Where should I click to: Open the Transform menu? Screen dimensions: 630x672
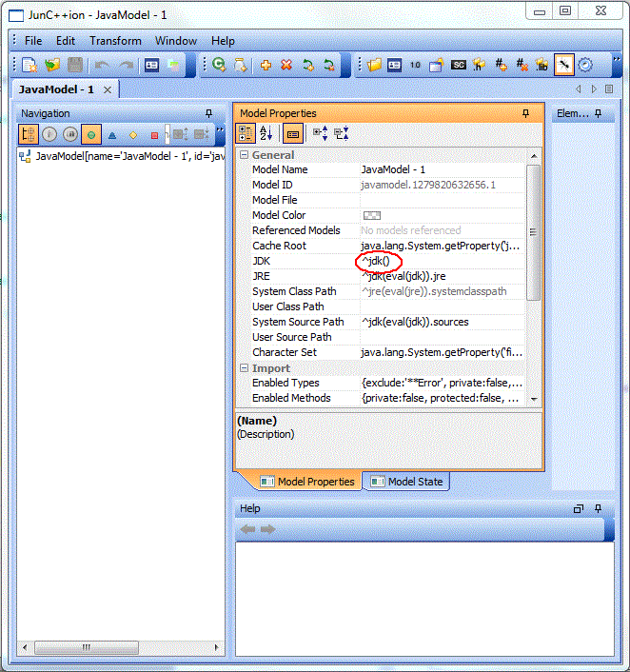(x=115, y=41)
